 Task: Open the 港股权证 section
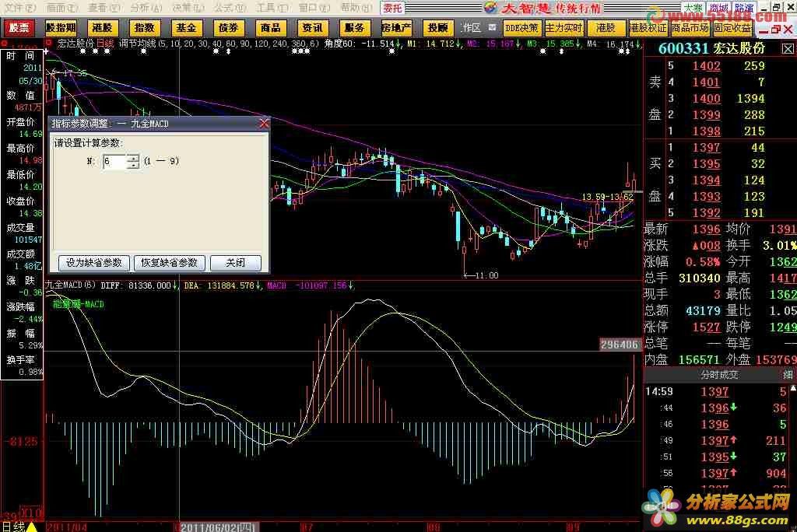pos(648,28)
